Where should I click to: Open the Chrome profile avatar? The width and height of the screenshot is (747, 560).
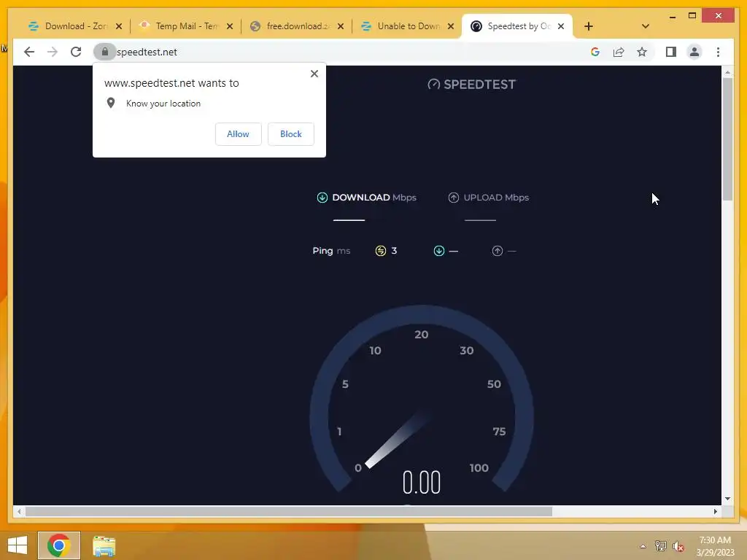694,52
